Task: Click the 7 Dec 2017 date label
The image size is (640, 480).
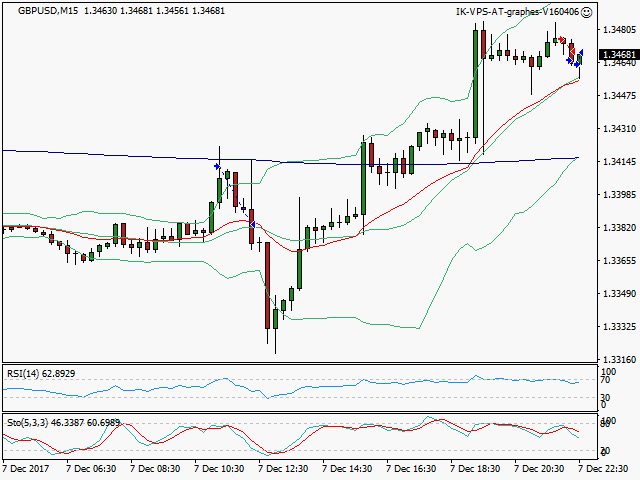Action: coord(27,467)
